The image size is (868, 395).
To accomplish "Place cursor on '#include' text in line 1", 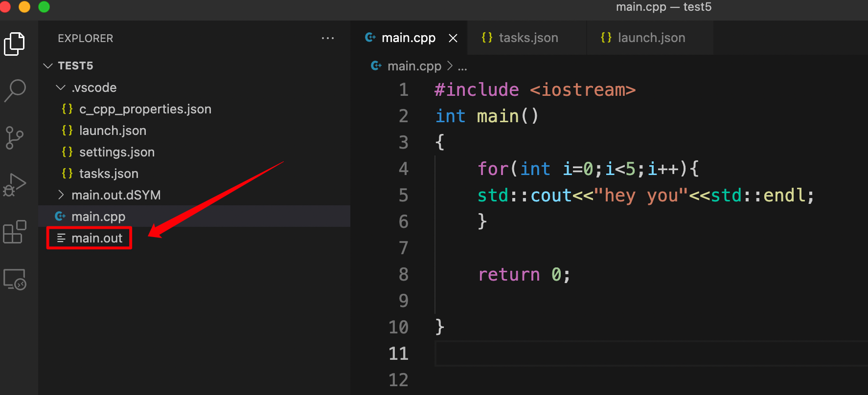I will coord(477,90).
